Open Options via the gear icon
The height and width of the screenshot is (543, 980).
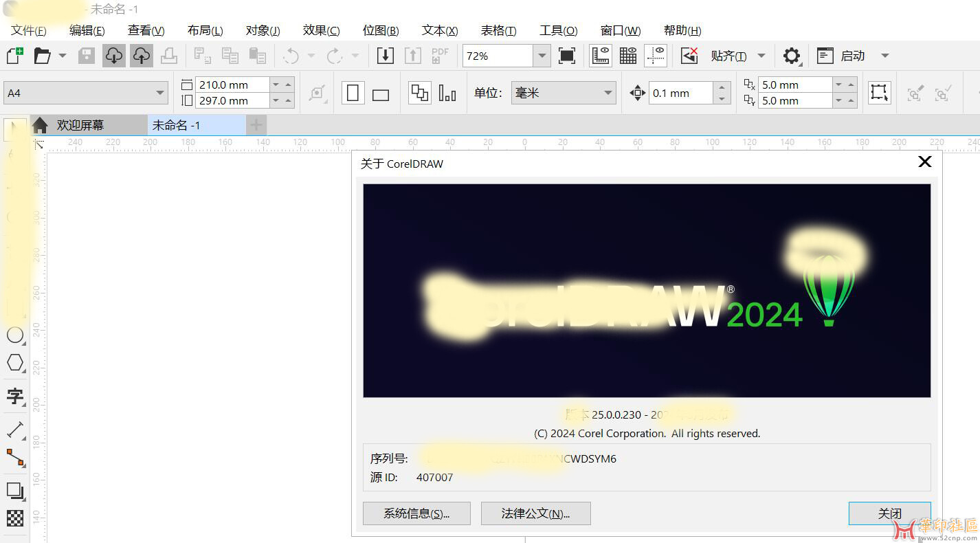pos(792,56)
